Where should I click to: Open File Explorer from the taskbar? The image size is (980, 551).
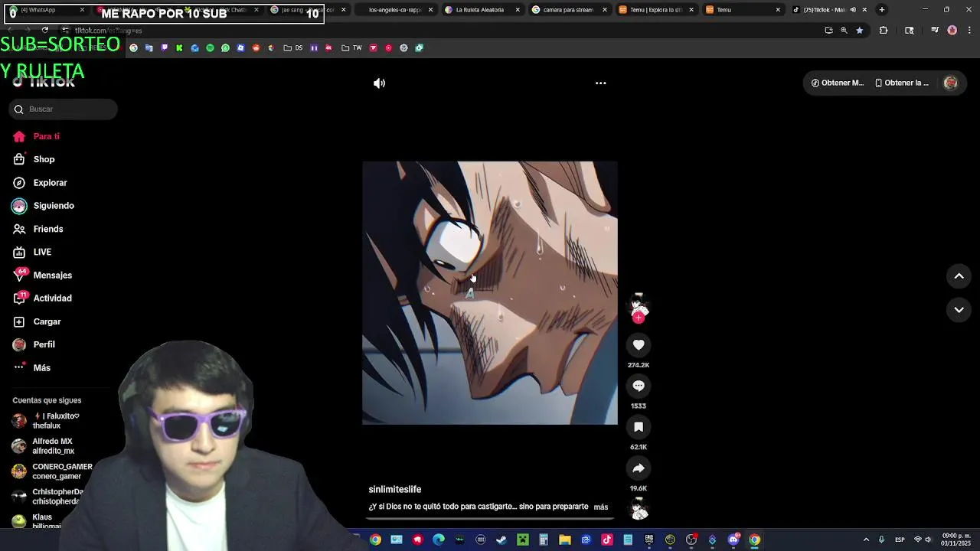(564, 540)
